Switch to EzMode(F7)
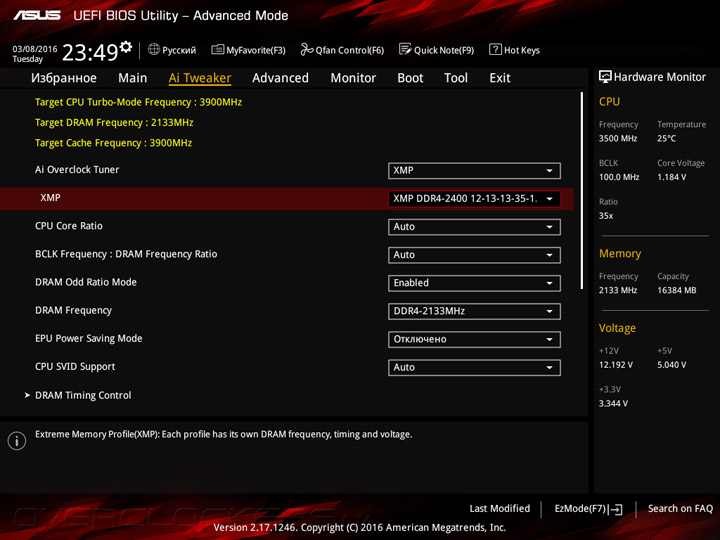The width and height of the screenshot is (720, 540). (589, 509)
